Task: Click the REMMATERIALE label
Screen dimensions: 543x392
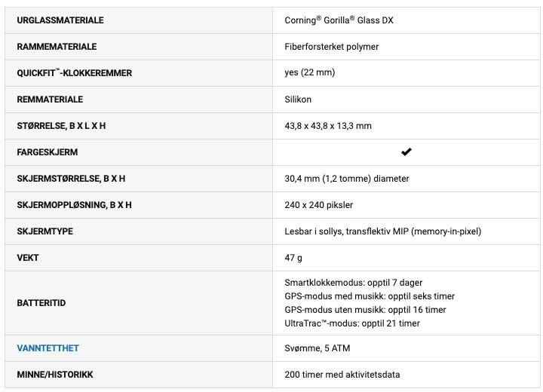Action: [x=50, y=100]
